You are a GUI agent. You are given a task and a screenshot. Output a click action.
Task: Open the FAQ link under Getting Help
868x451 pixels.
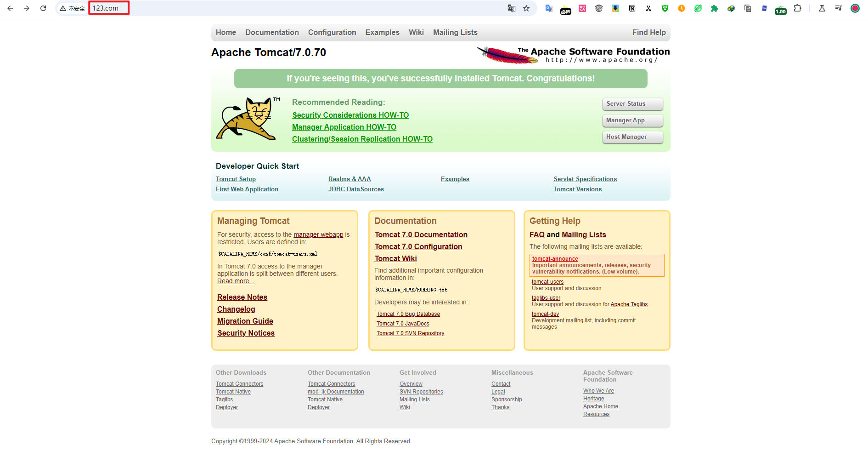coord(537,234)
